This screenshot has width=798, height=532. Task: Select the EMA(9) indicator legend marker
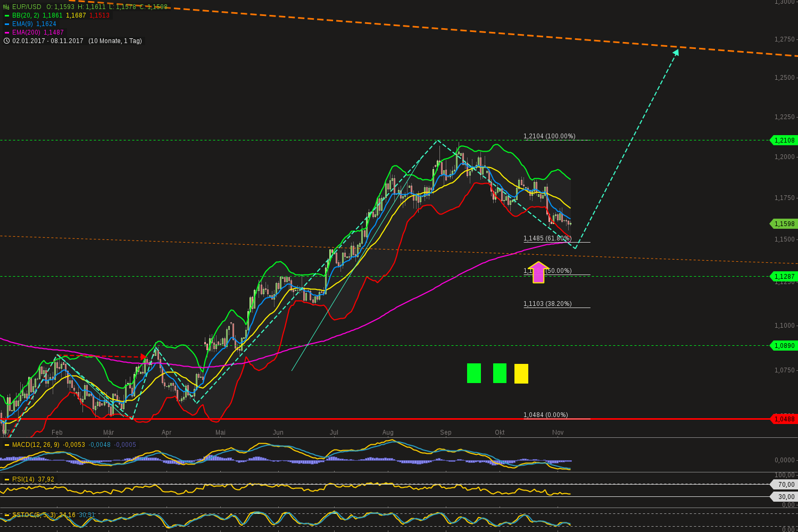[7, 24]
